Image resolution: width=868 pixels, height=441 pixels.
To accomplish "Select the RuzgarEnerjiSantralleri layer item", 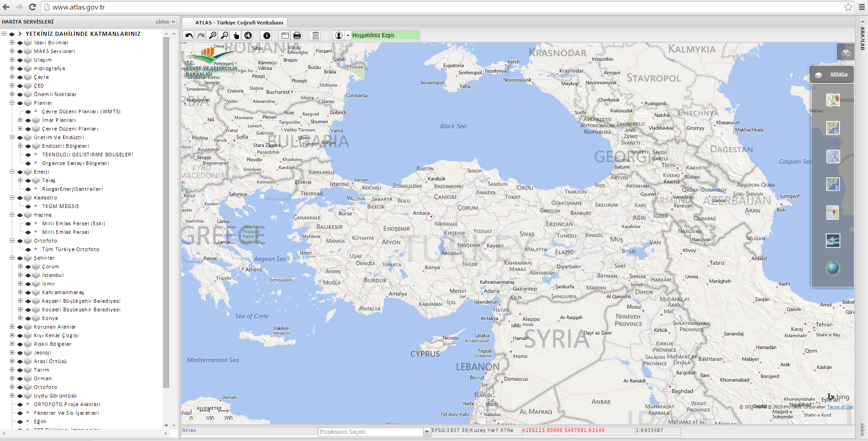I will [x=73, y=189].
